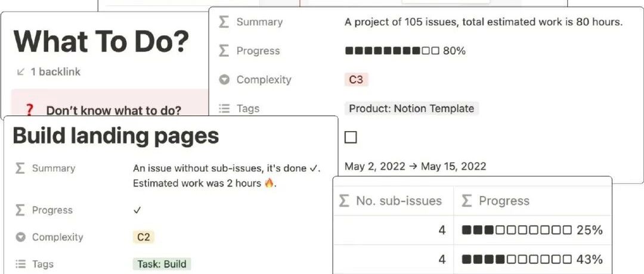
Task: Click the sigma icon beside the project Progress property
Action: coord(224,51)
